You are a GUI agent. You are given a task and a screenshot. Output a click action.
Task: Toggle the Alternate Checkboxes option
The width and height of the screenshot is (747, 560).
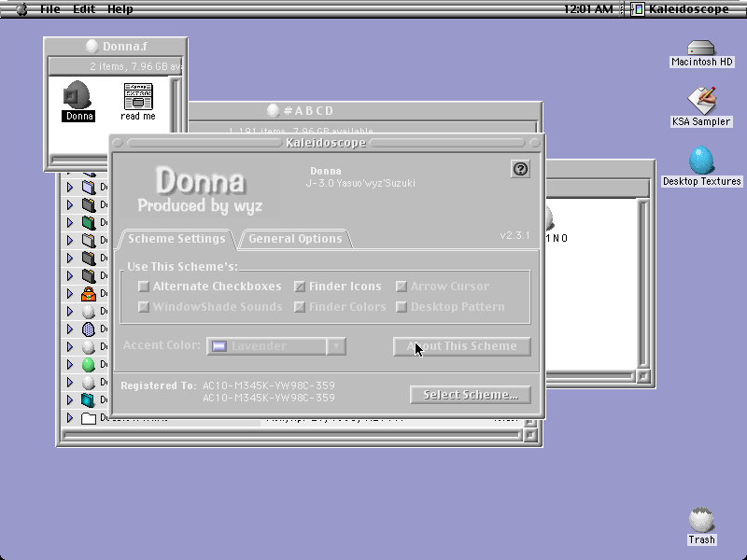coord(144,287)
